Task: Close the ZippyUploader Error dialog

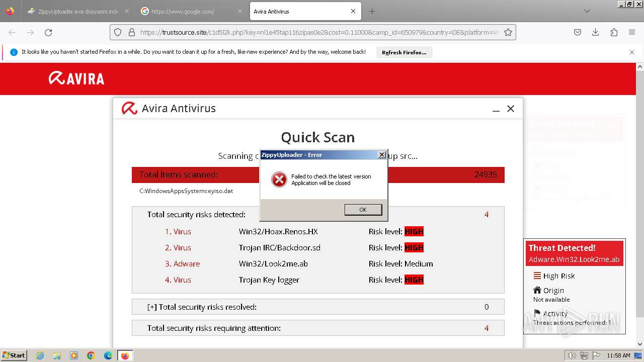Action: pyautogui.click(x=381, y=155)
